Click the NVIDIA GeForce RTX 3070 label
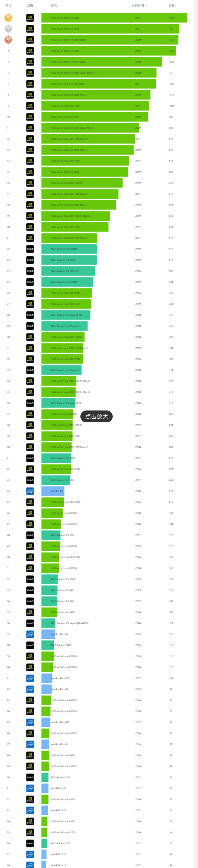 (x=65, y=29)
